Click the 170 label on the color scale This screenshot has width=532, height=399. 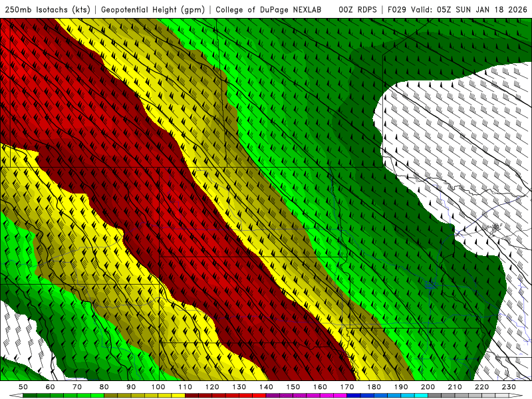click(x=347, y=387)
